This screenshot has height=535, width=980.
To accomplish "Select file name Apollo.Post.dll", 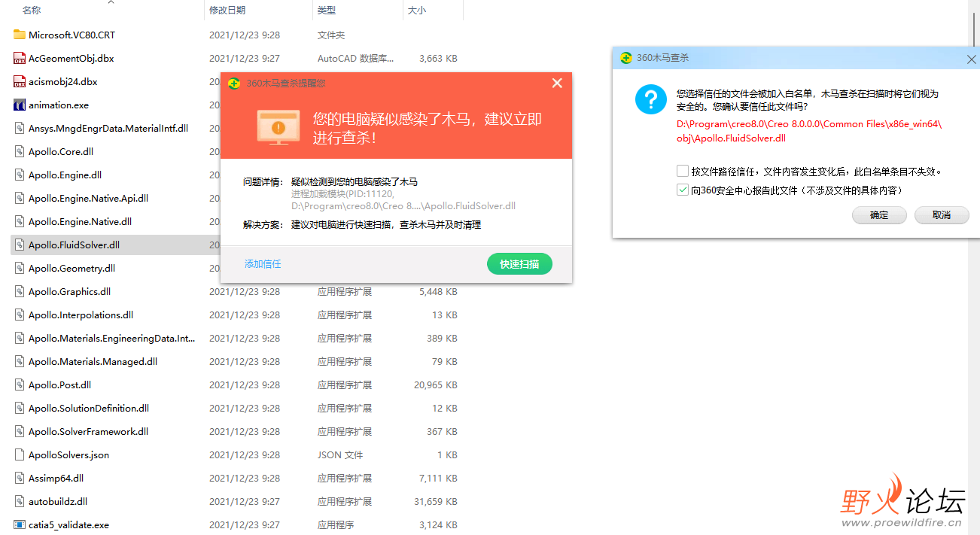I will click(x=59, y=385).
